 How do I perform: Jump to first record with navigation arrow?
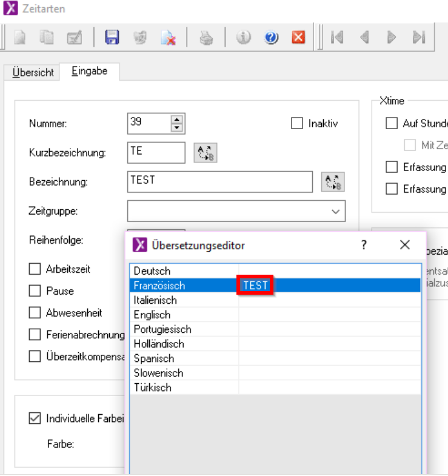[x=337, y=38]
